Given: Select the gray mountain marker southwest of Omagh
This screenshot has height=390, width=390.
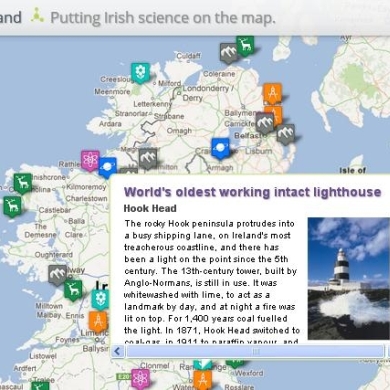Looking at the screenshot, I should pyautogui.click(x=148, y=159).
